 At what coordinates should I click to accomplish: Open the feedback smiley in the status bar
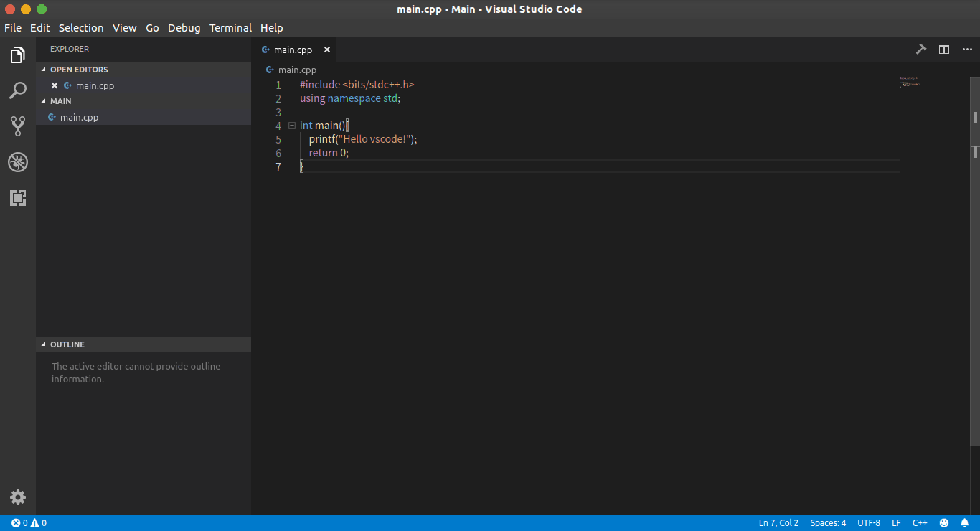click(x=944, y=522)
